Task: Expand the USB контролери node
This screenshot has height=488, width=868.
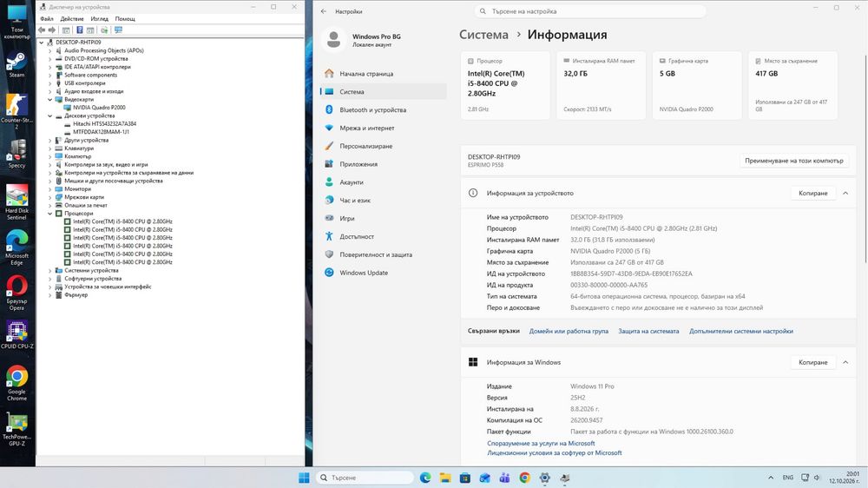Action: [49, 83]
